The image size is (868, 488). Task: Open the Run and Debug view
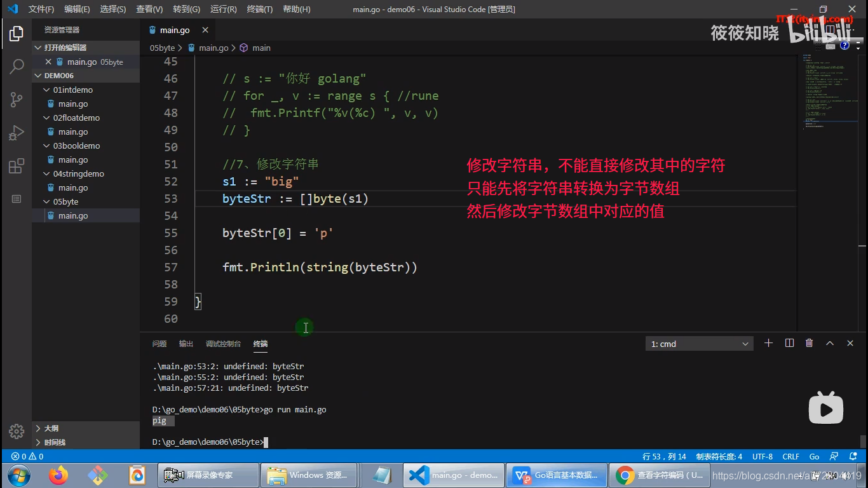click(17, 133)
